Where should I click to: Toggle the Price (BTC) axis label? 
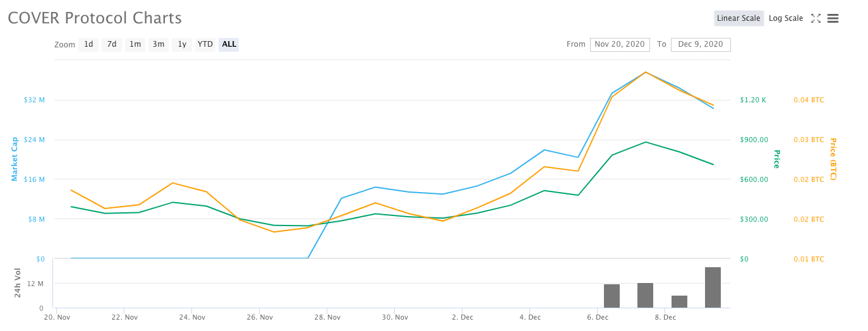[833, 159]
